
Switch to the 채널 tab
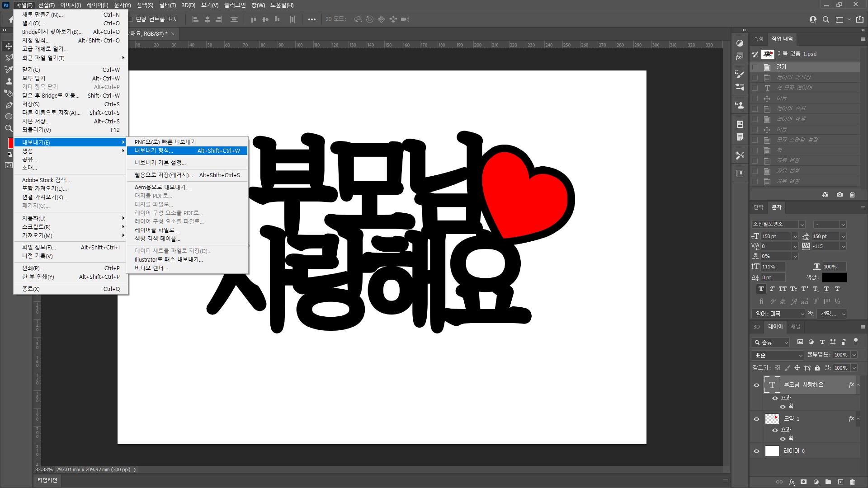click(795, 327)
